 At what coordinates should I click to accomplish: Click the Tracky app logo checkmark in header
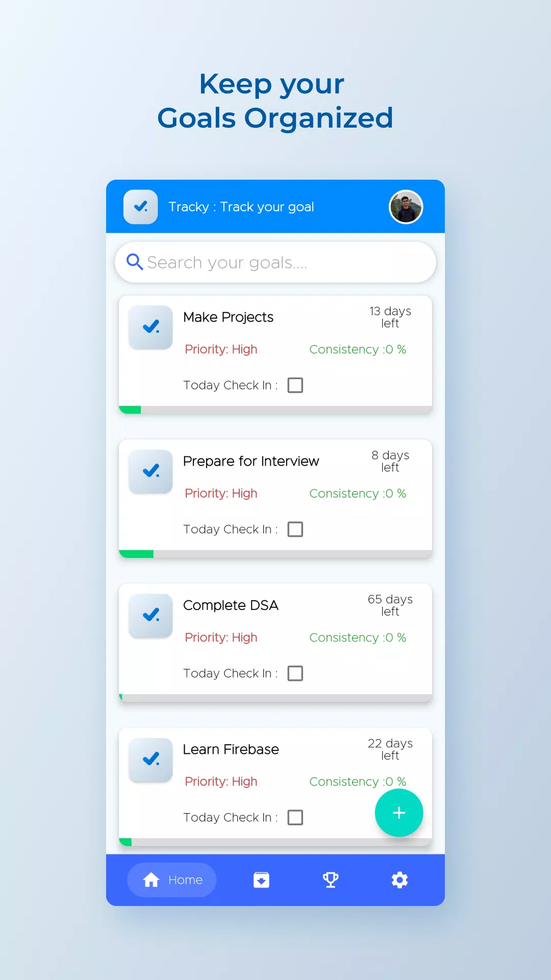pyautogui.click(x=141, y=207)
